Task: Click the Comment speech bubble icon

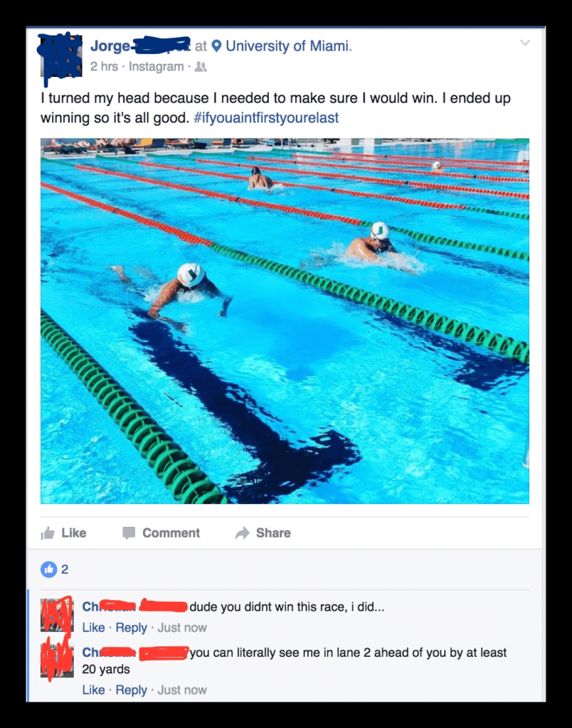Action: (129, 533)
